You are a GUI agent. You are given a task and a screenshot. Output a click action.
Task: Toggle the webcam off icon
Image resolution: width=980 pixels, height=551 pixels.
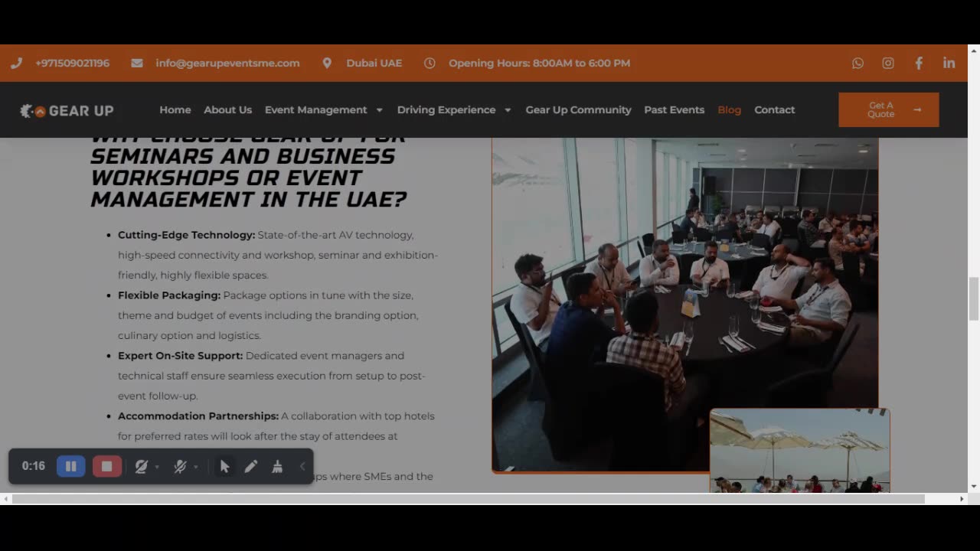(141, 466)
